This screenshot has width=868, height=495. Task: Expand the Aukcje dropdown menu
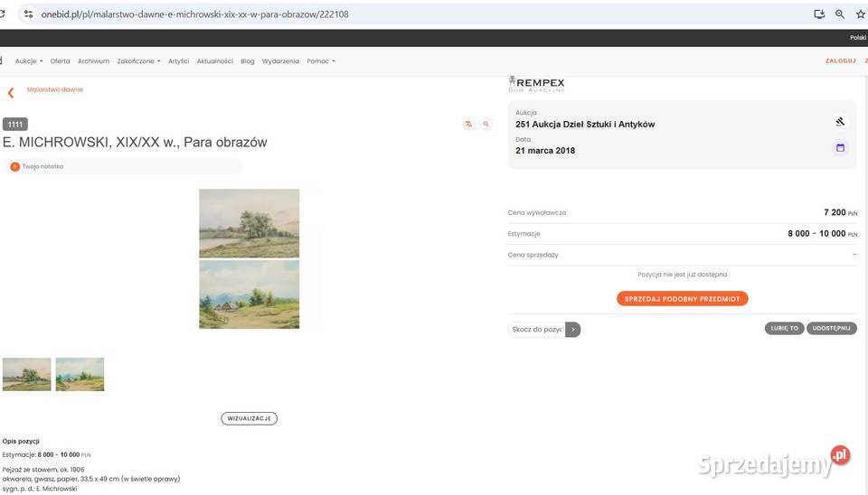pos(29,61)
